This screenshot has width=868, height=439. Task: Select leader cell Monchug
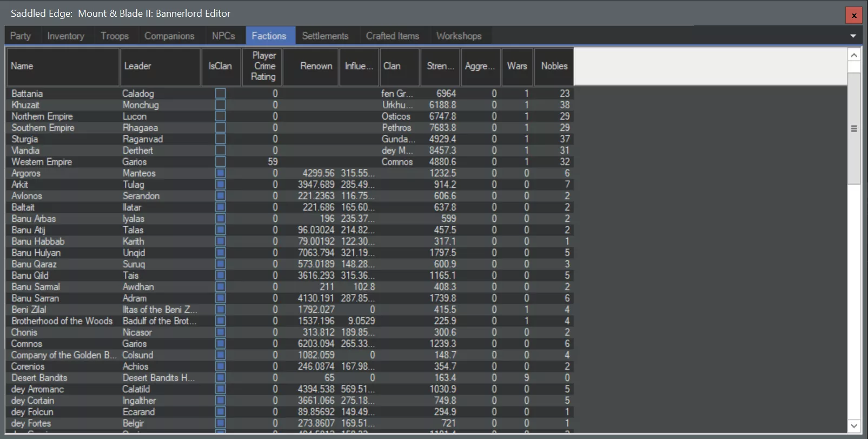[x=141, y=105]
